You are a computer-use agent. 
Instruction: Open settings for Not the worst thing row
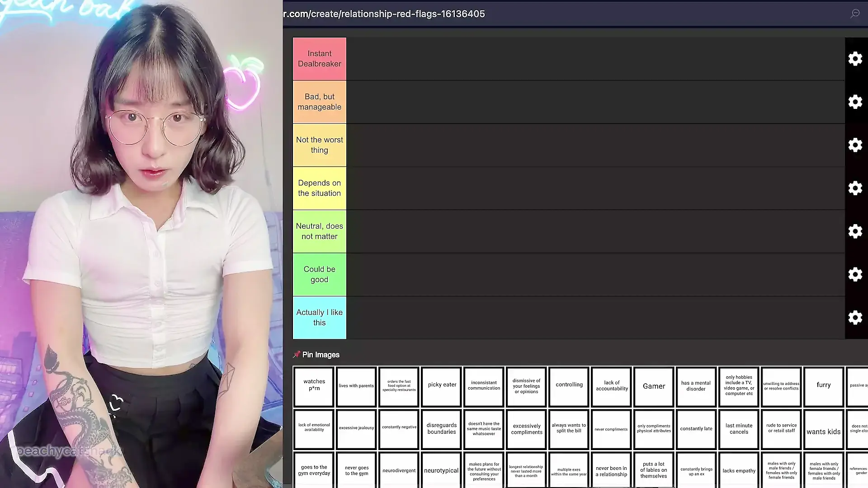coord(855,145)
